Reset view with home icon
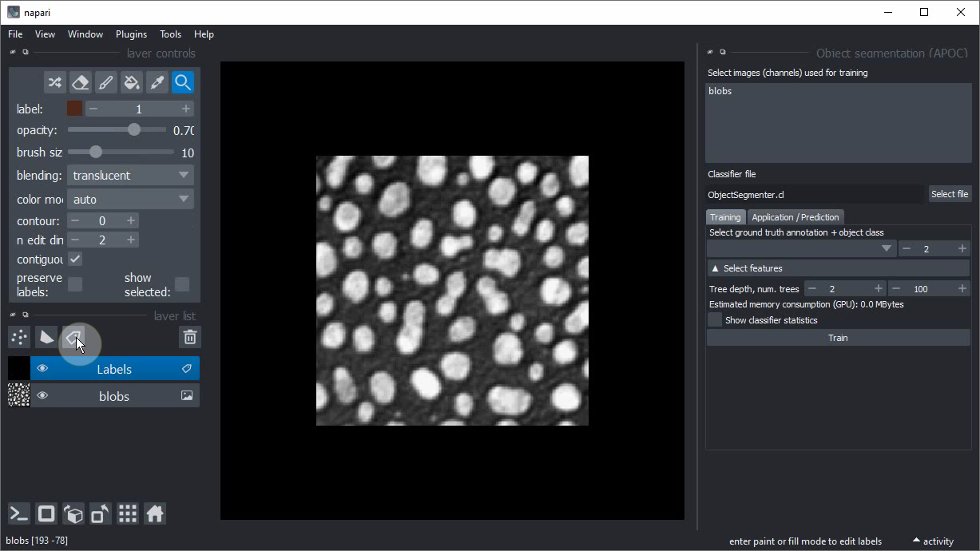 [x=155, y=513]
